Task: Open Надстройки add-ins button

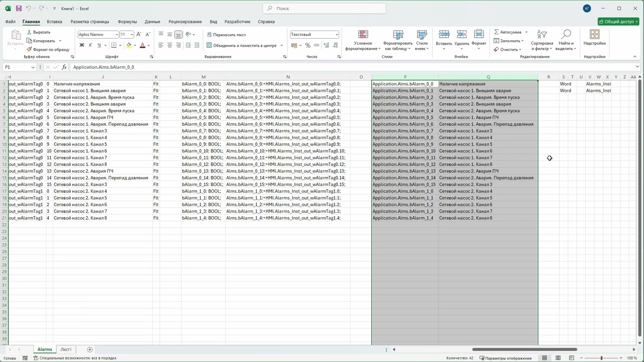Action: click(595, 38)
